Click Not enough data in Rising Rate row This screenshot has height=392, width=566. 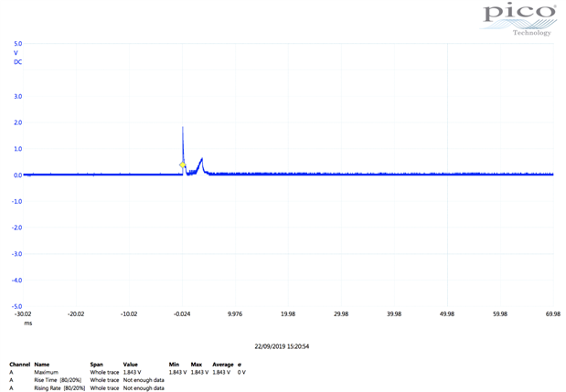144,388
